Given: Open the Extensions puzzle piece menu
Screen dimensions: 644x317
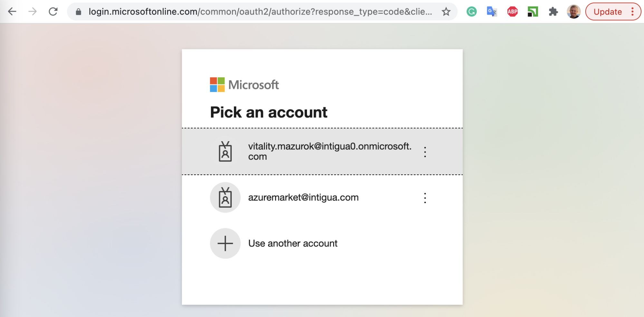Looking at the screenshot, I should tap(553, 12).
